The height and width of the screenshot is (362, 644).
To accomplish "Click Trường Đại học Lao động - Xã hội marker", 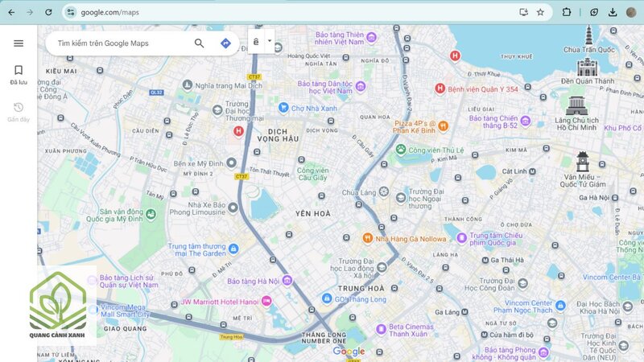I will pyautogui.click(x=382, y=268).
